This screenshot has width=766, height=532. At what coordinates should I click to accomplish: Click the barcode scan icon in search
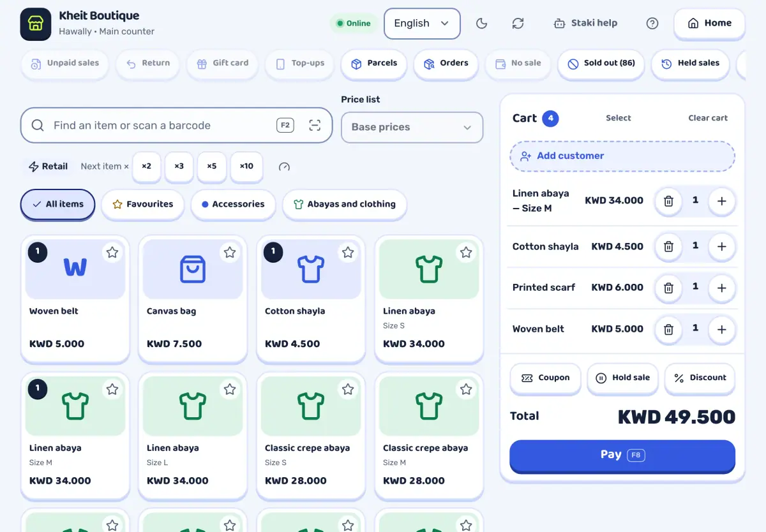click(x=315, y=125)
